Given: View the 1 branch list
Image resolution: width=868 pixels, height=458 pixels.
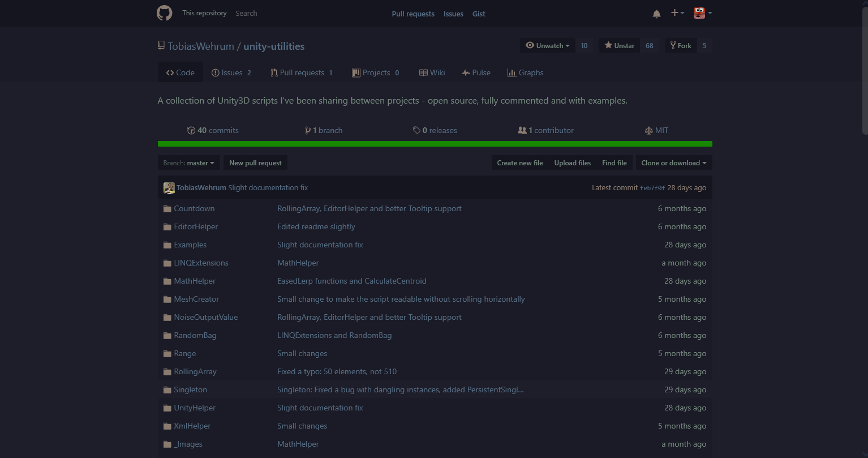Looking at the screenshot, I should pyautogui.click(x=324, y=130).
